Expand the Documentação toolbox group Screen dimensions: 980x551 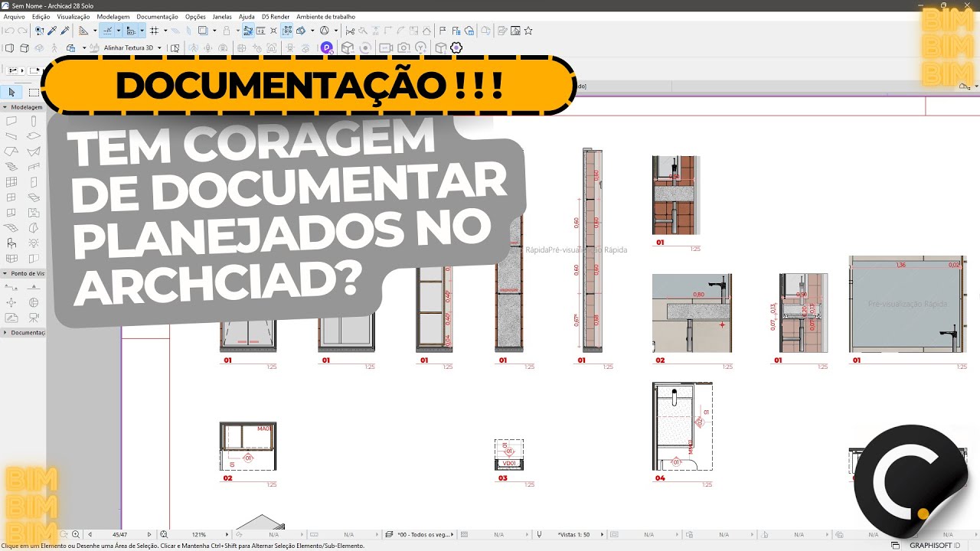point(5,332)
